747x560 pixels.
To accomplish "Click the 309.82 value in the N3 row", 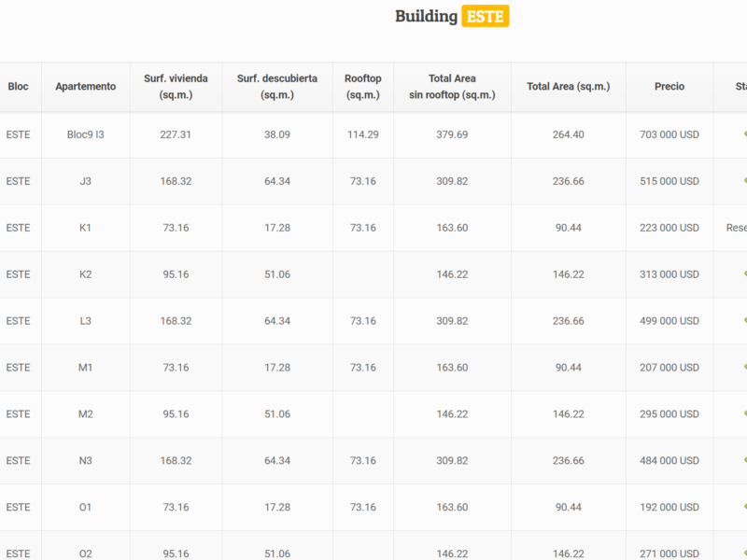I will click(x=452, y=461).
